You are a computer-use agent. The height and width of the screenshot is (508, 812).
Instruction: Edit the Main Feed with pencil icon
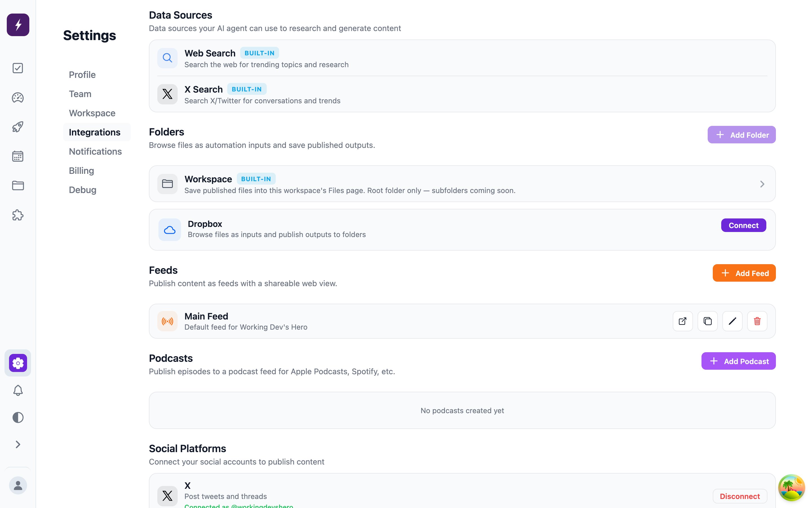[732, 321]
